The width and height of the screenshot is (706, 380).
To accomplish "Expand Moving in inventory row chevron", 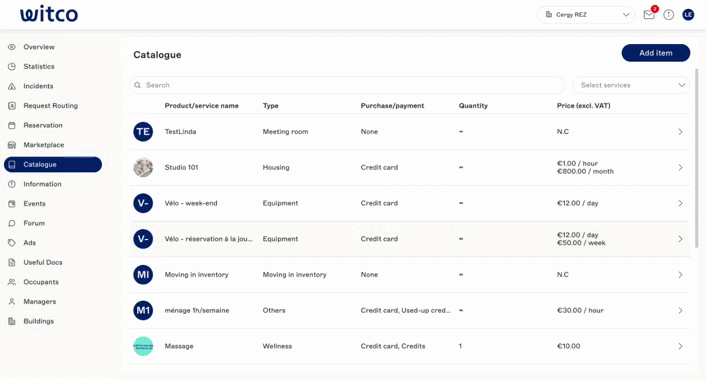I will click(680, 275).
